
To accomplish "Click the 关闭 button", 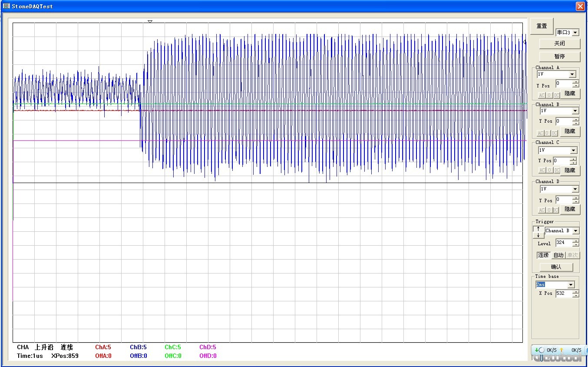I will click(x=559, y=43).
